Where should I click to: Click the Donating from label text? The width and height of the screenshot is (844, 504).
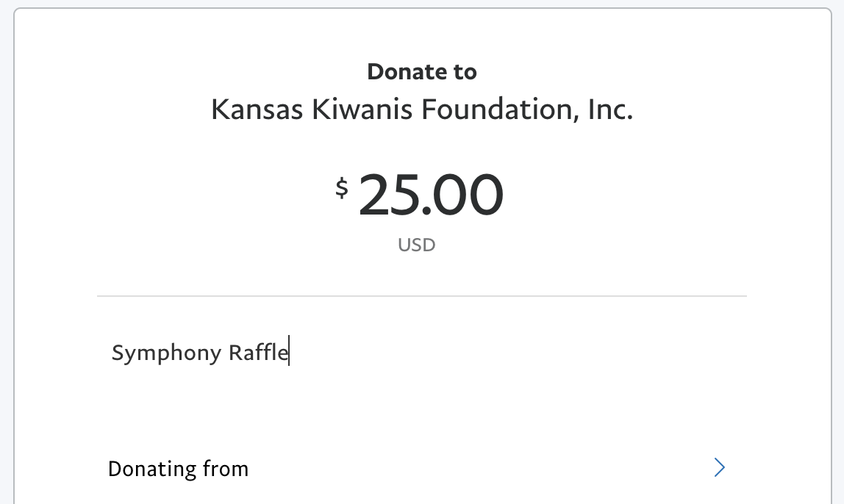[x=178, y=468]
